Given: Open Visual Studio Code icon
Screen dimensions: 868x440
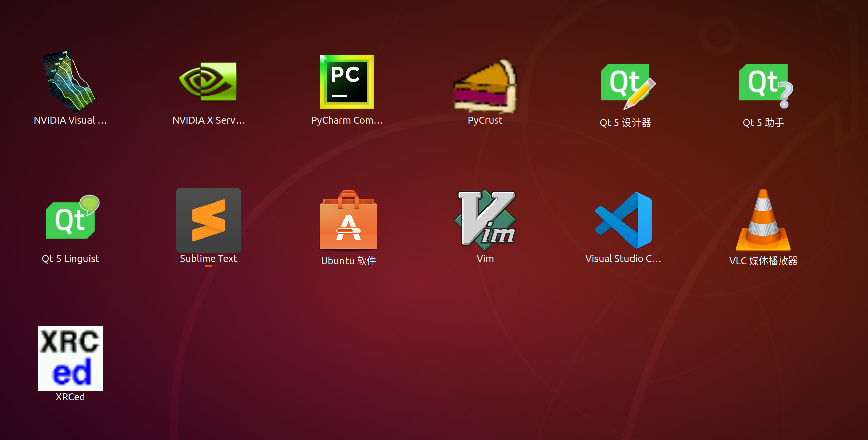Looking at the screenshot, I should pos(624,220).
